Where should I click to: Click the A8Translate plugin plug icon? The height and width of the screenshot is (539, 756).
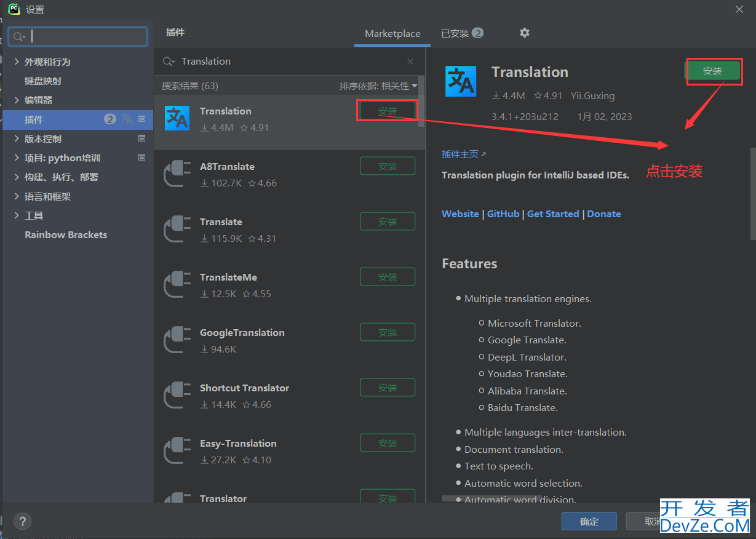(177, 174)
